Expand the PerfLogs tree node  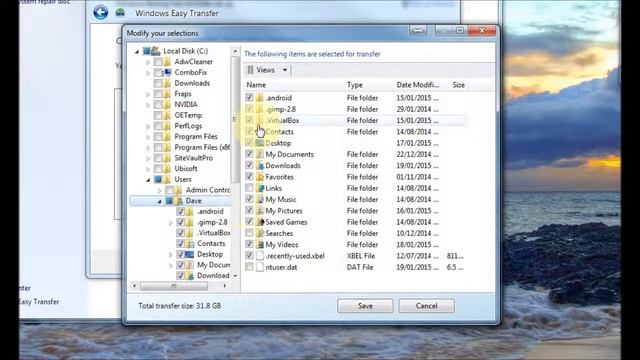coord(148,127)
